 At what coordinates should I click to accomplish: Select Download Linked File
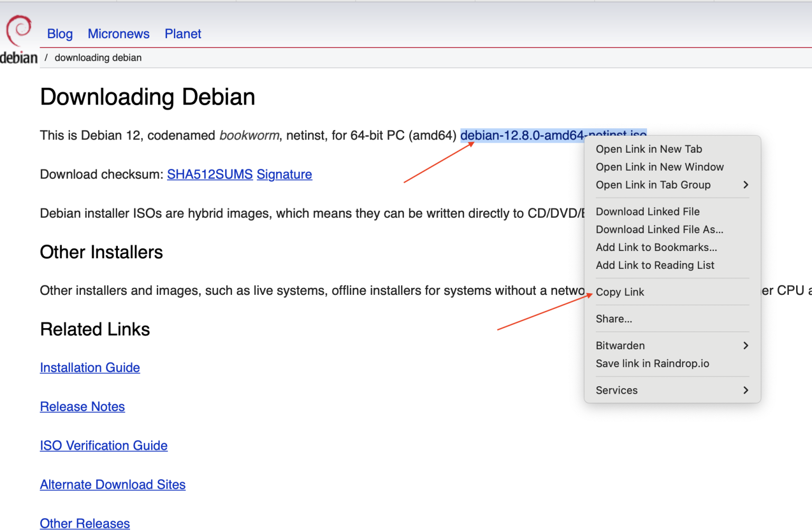point(648,211)
